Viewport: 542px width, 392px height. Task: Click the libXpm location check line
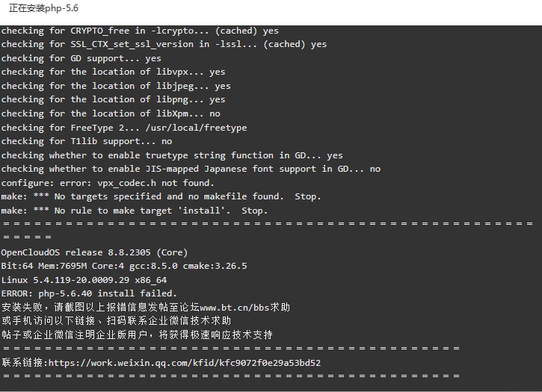coord(111,113)
